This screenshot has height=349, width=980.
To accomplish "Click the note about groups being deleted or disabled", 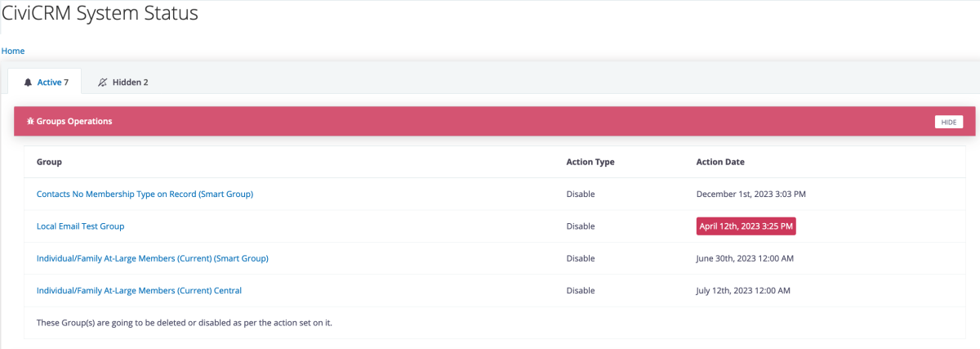I will pyautogui.click(x=185, y=323).
